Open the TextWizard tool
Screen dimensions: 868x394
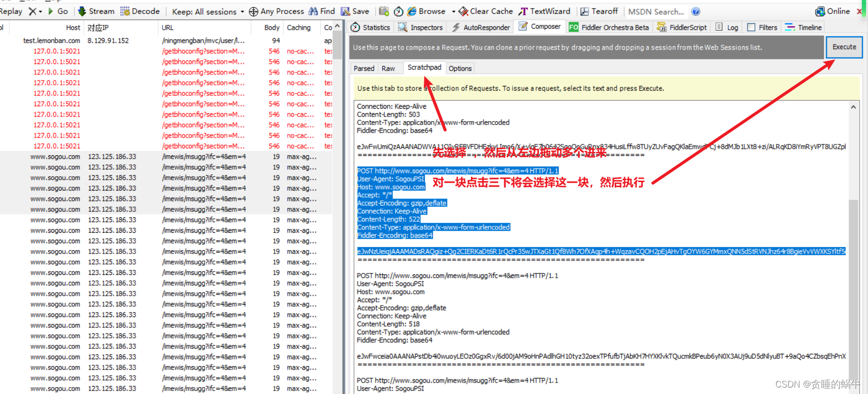click(545, 11)
